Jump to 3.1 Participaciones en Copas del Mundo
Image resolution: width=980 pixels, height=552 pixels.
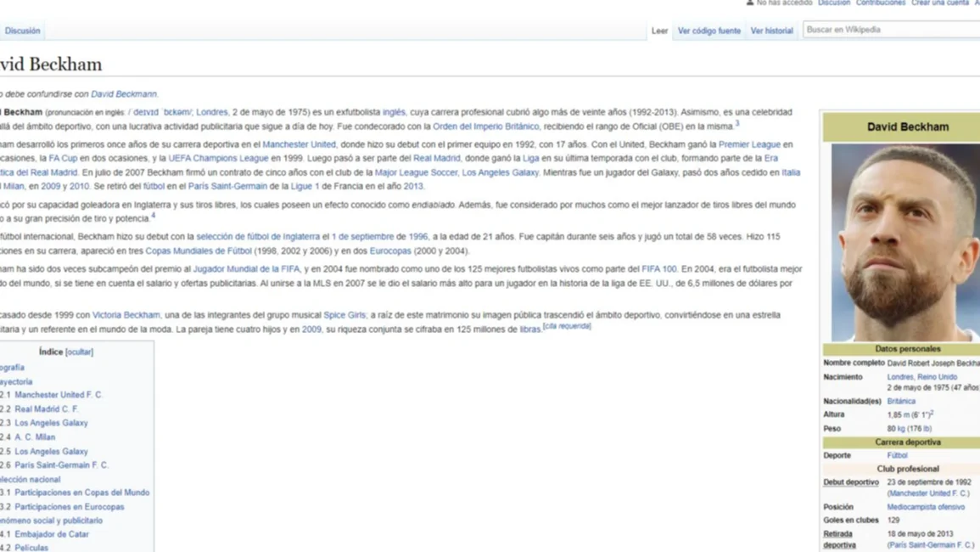[81, 493]
